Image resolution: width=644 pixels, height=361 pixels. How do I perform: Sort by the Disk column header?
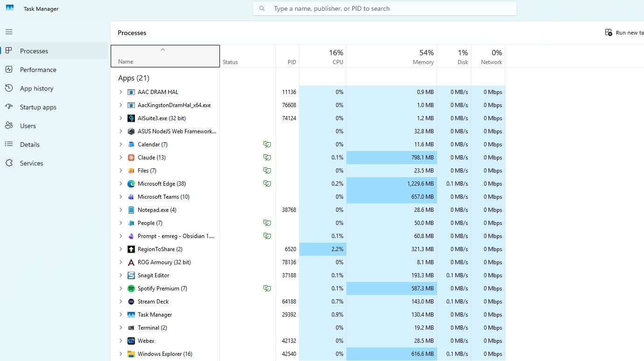(454, 56)
